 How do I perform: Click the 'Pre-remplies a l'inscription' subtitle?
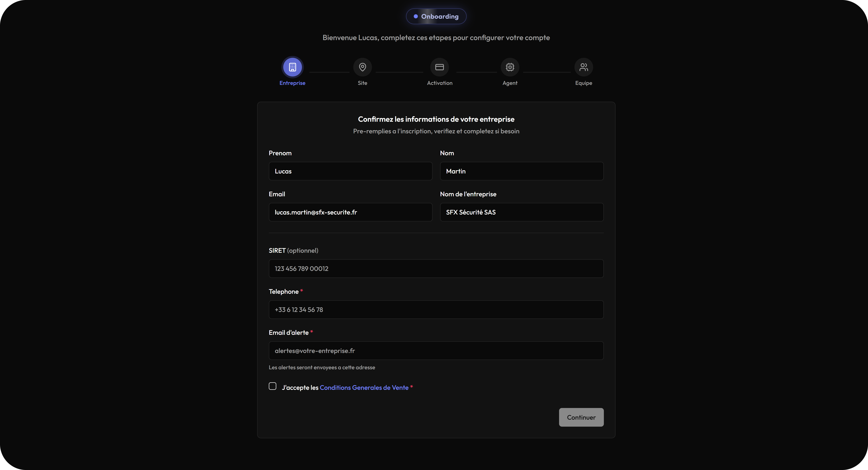436,131
